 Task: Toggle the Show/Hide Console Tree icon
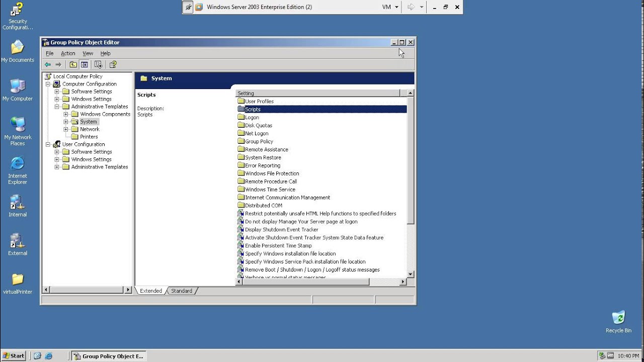coord(85,64)
